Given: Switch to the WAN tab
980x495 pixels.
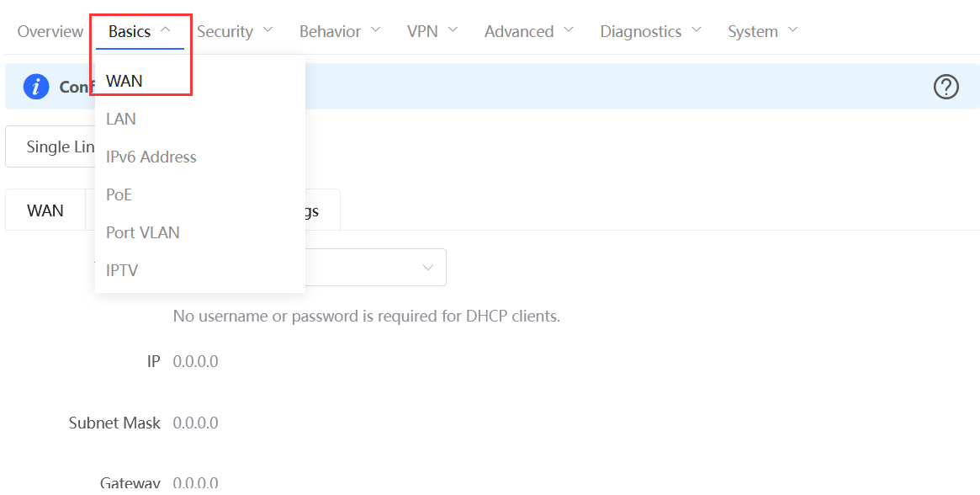Looking at the screenshot, I should pyautogui.click(x=45, y=210).
